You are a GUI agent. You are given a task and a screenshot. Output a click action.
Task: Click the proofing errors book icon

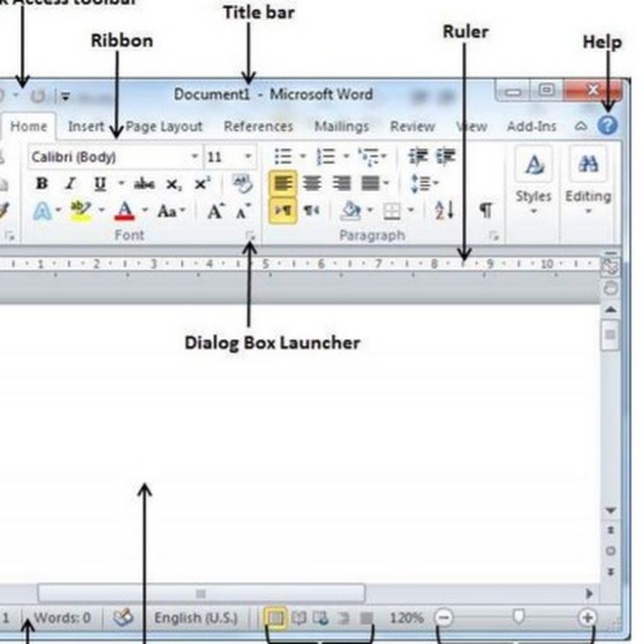(x=123, y=618)
